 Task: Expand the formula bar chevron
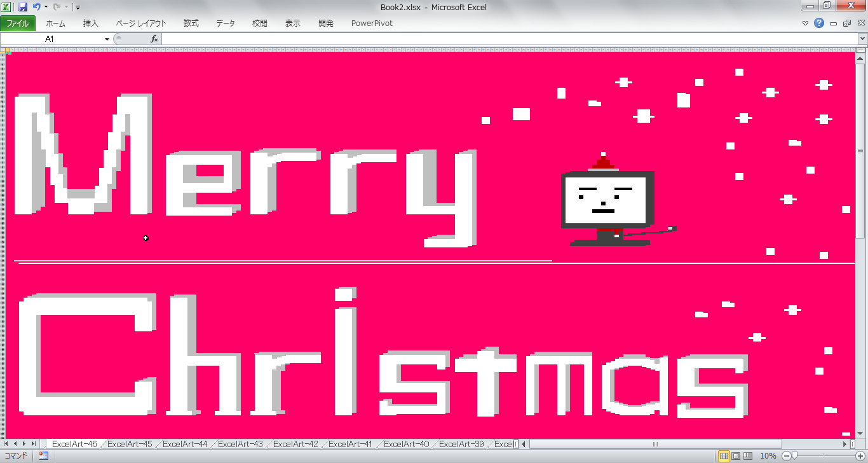click(x=862, y=39)
